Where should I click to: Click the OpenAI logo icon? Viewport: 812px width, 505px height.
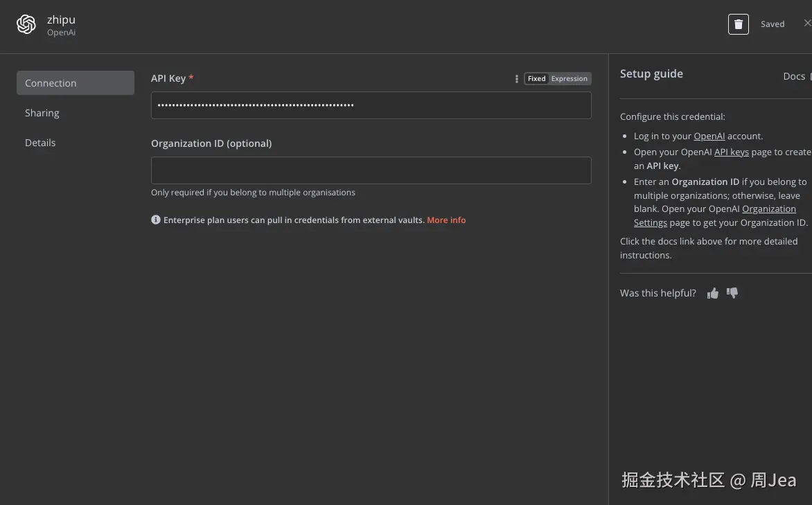coord(26,25)
